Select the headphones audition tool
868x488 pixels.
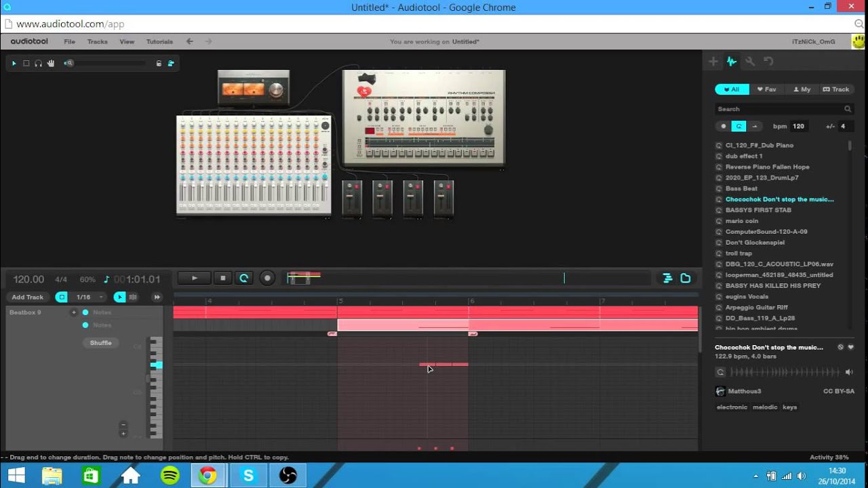click(39, 63)
